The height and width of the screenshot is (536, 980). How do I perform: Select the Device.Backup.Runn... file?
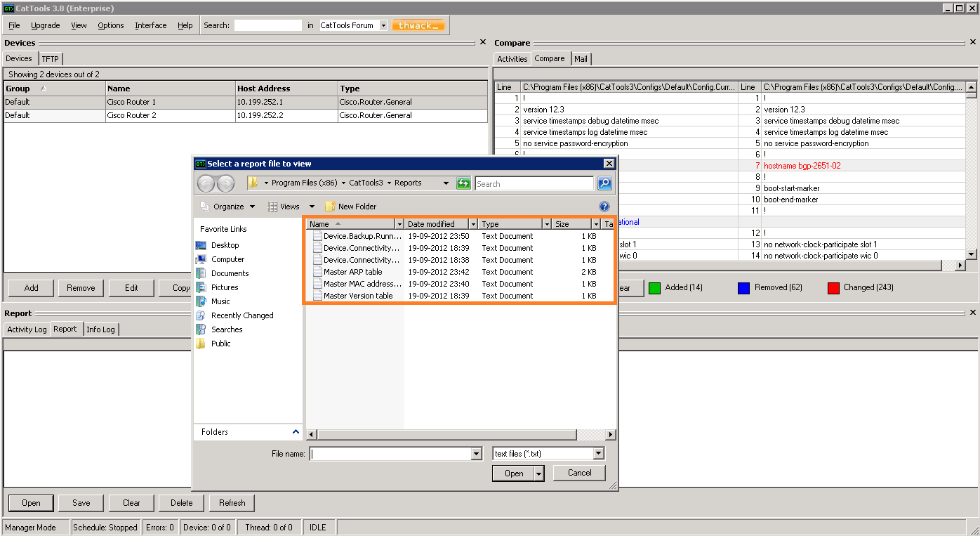357,236
